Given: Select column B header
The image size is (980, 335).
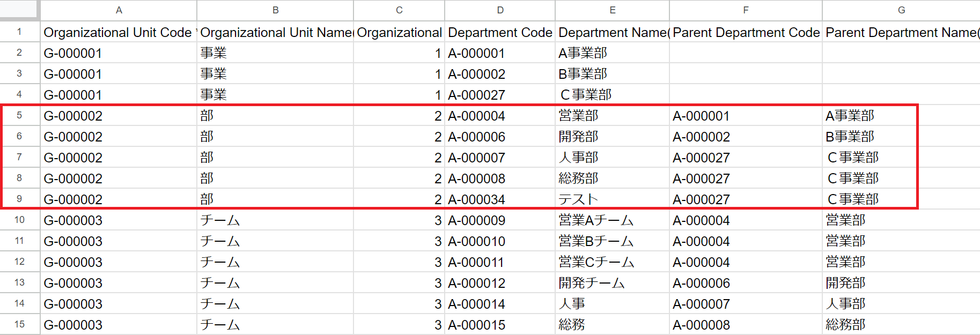Looking at the screenshot, I should coord(275,10).
